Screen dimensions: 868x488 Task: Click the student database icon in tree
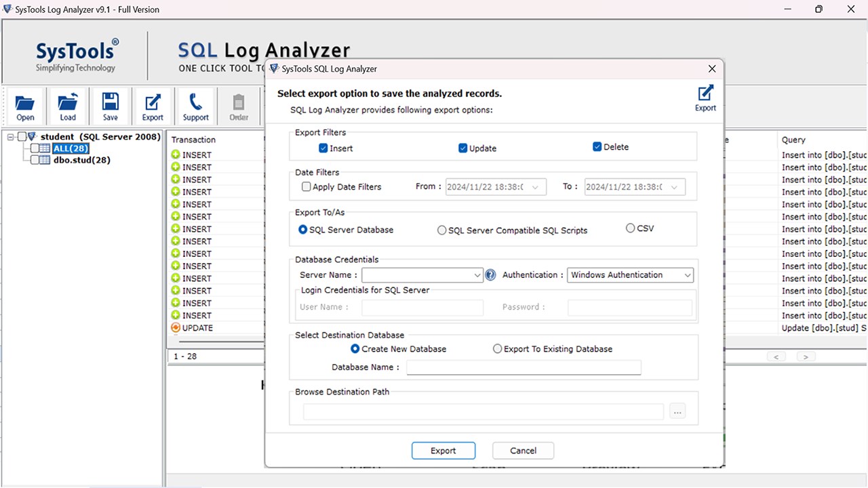pos(33,137)
